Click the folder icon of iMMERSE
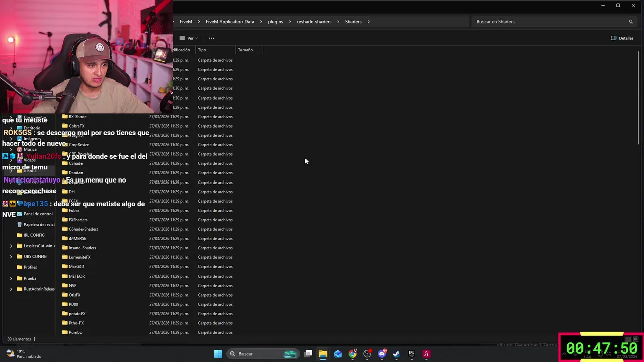 pos(65,239)
